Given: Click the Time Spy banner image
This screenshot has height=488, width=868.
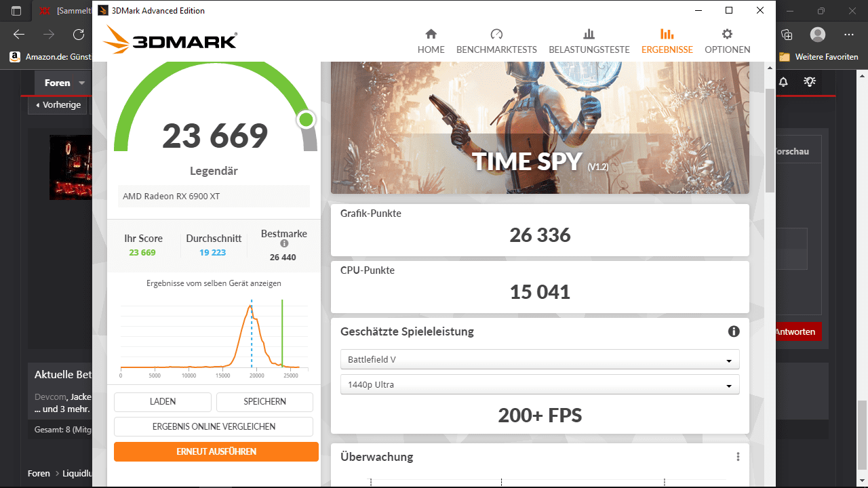Looking at the screenshot, I should pos(540,127).
